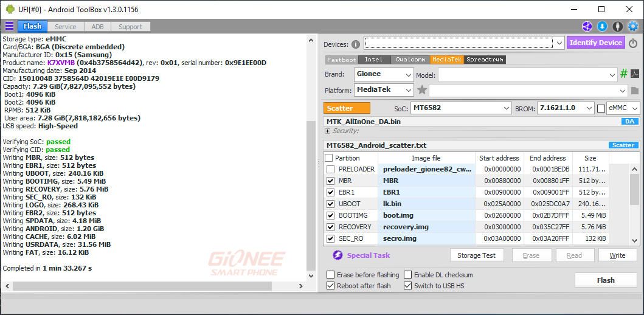The height and width of the screenshot is (315, 644).
Task: Click the USB connector icon
Action: point(617,27)
